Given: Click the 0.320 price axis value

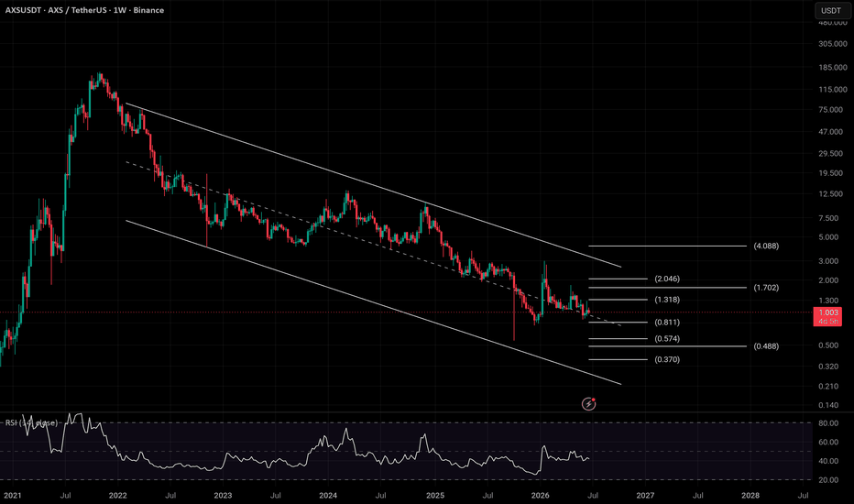Looking at the screenshot, I should click(x=828, y=367).
